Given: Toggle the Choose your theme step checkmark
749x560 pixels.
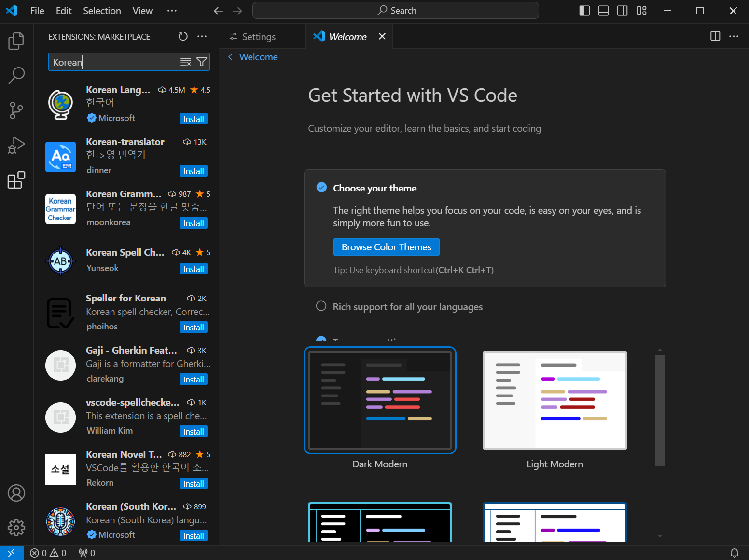Looking at the screenshot, I should 321,187.
